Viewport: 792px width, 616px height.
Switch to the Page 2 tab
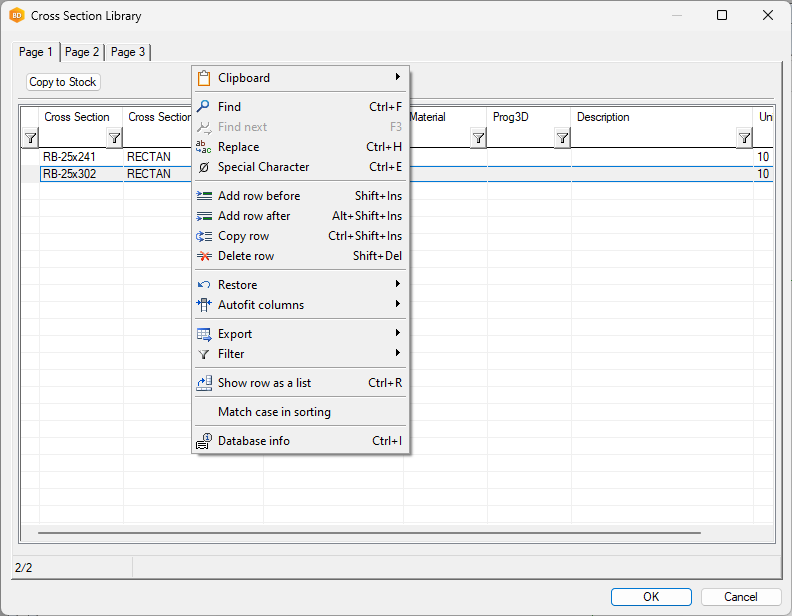tap(82, 52)
